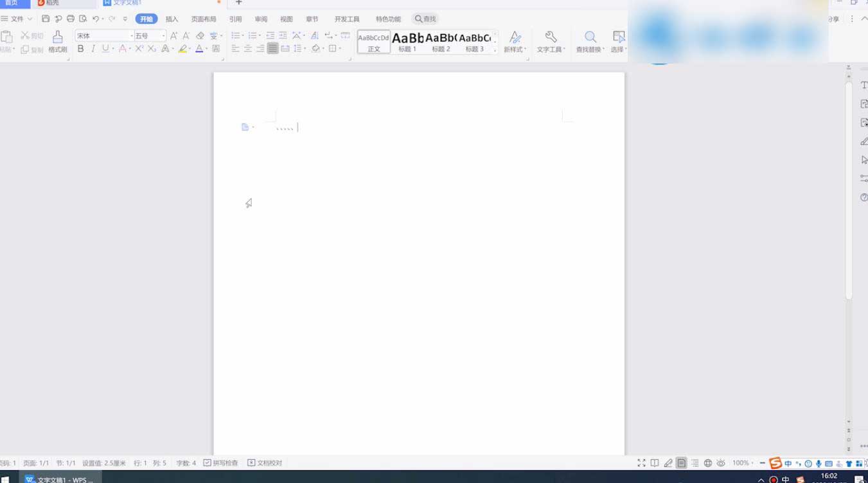Toggle Italic formatting
The image size is (868, 483).
tap(93, 49)
